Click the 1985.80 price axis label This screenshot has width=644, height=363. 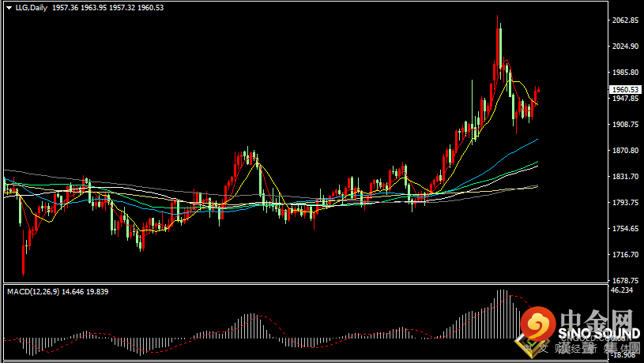[625, 72]
